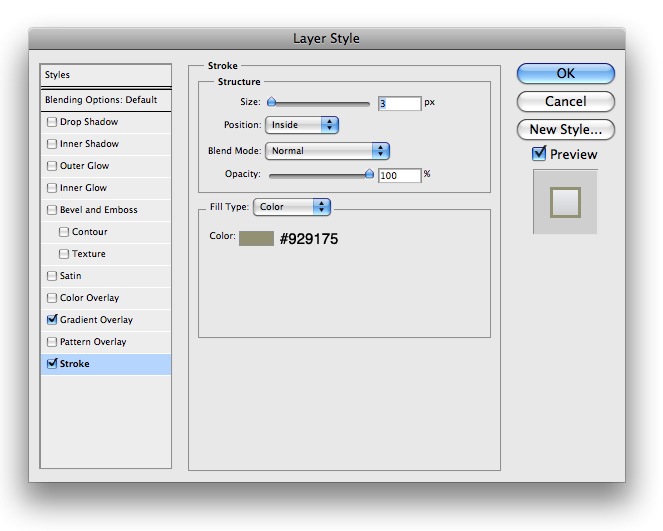Click the Size px input field
The image size is (663, 531).
[400, 103]
